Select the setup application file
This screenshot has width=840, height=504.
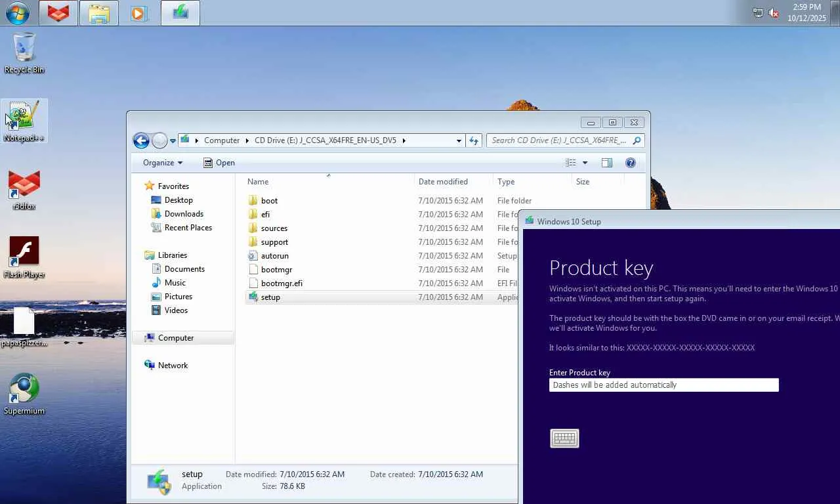(x=270, y=297)
